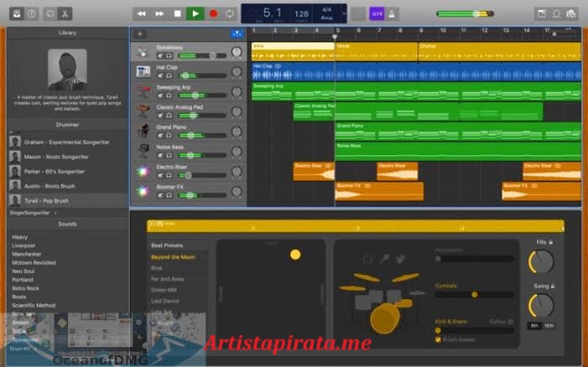
Task: Select the Speakeasy drummer track icon
Action: (143, 52)
